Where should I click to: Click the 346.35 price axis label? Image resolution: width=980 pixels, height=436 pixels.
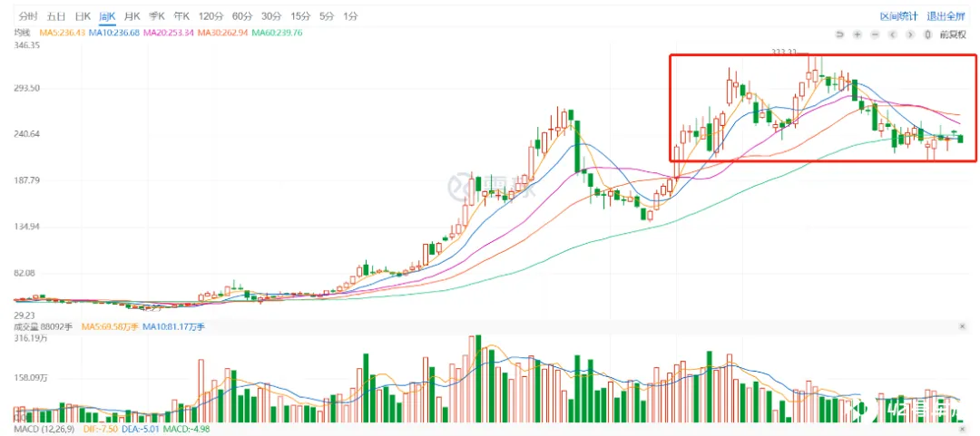click(x=27, y=45)
